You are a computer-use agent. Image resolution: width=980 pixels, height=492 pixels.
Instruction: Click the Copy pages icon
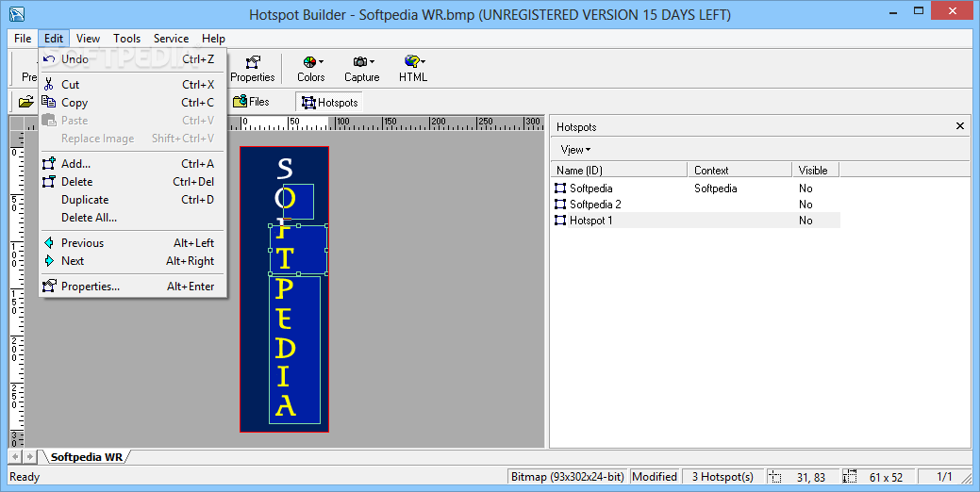[49, 103]
